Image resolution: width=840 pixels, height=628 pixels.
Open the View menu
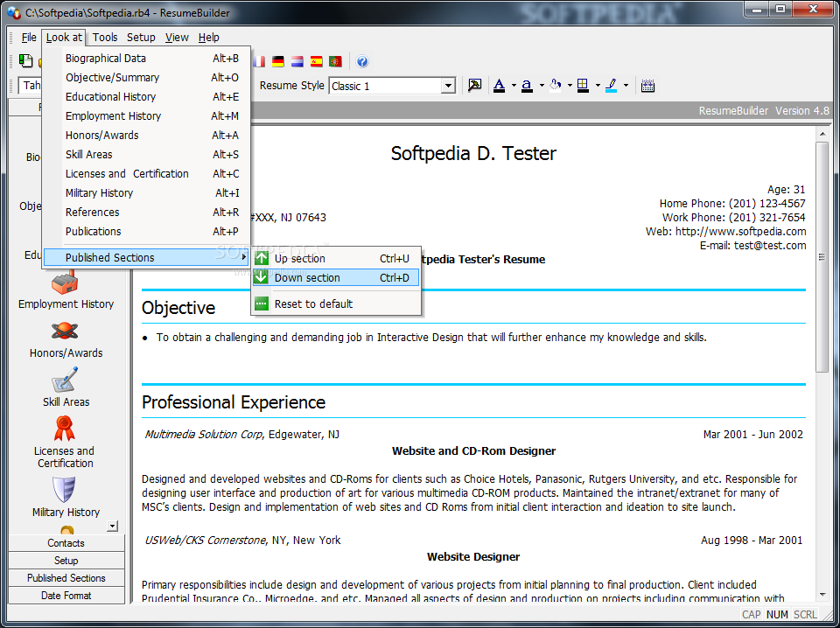(177, 38)
